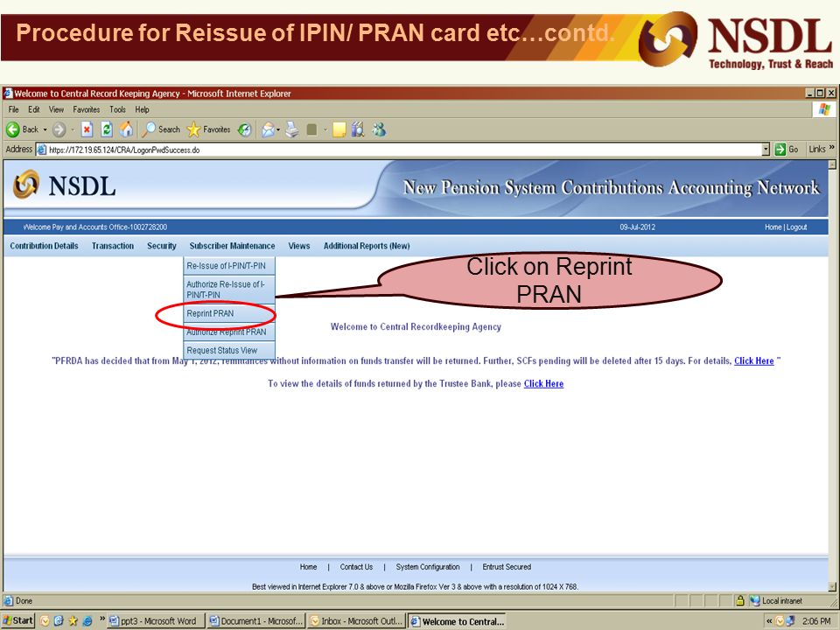Click Home link in top right header

click(x=773, y=227)
